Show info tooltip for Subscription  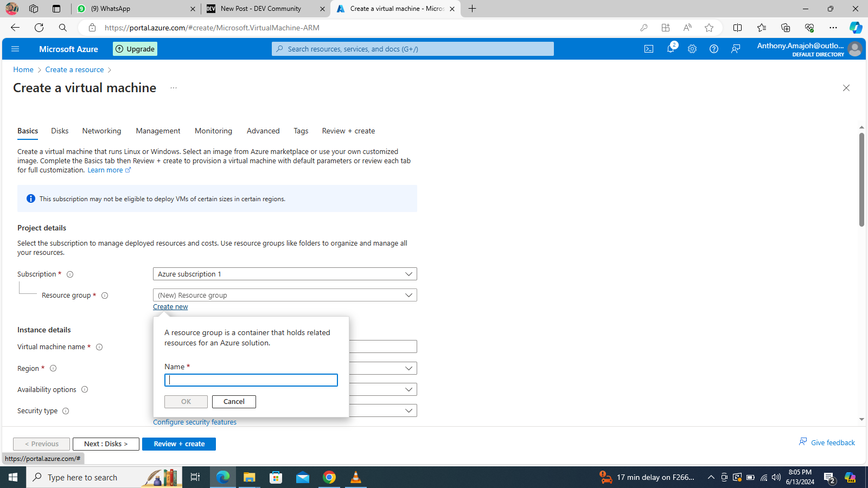[x=70, y=274]
